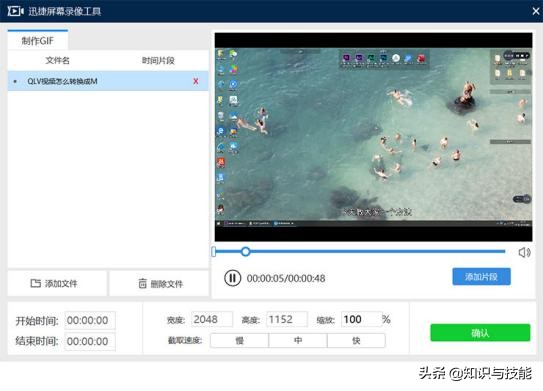Click the playback position slider handle
The width and height of the screenshot is (543, 391).
click(x=246, y=251)
